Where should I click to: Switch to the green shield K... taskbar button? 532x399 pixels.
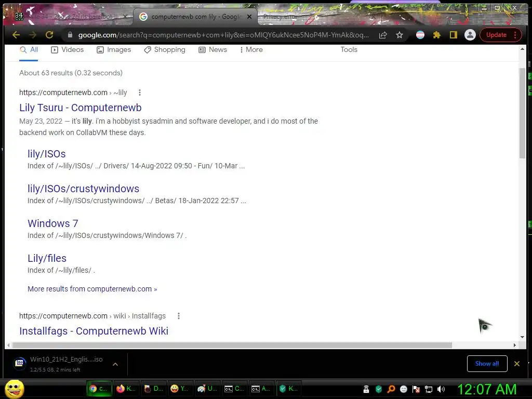pyautogui.click(x=288, y=389)
